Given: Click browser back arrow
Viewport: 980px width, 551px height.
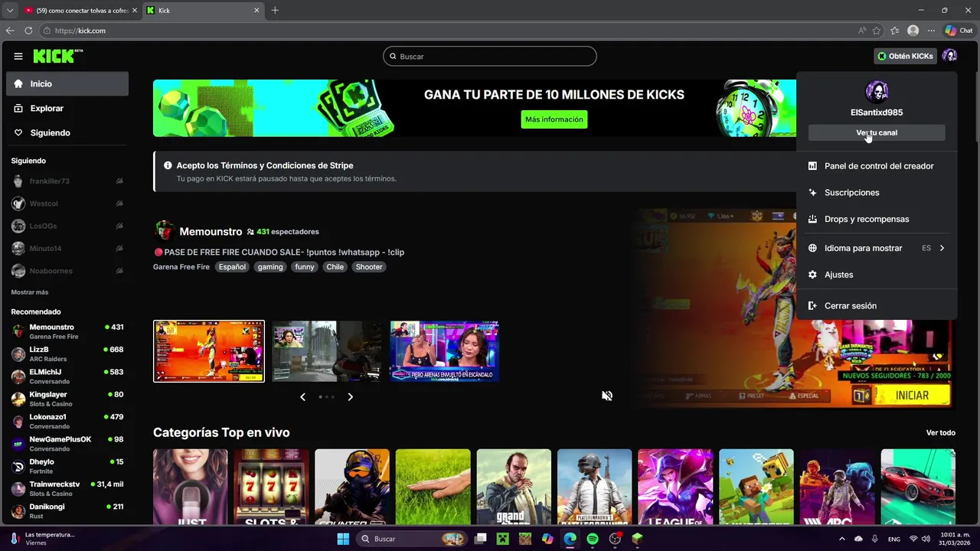Looking at the screenshot, I should [10, 31].
